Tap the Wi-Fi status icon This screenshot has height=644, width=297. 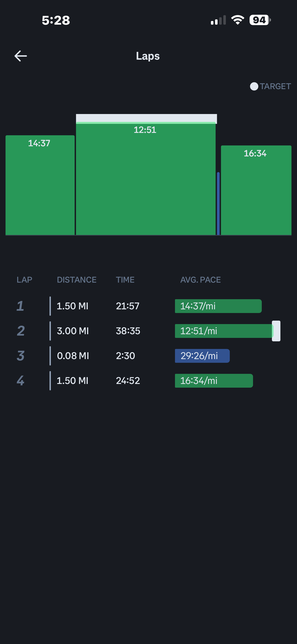238,20
